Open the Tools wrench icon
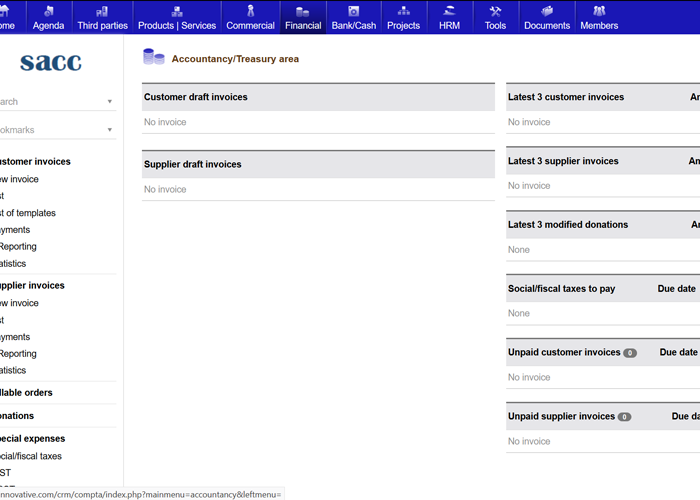 pos(495,11)
